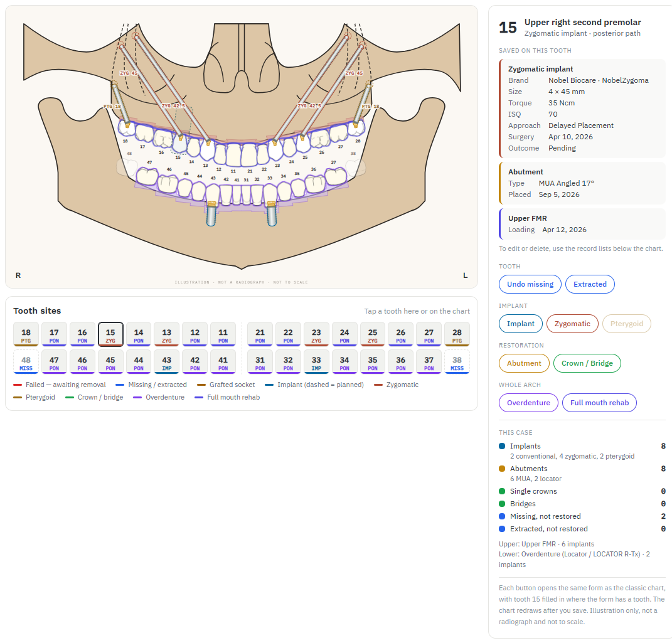Click the Abutment record card
Image resolution: width=672 pixels, height=643 pixels.
(x=582, y=183)
